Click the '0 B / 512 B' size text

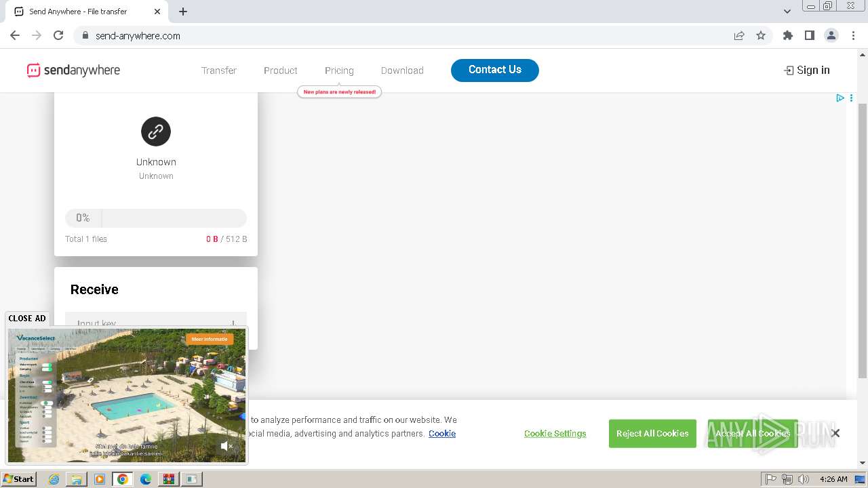coord(226,239)
